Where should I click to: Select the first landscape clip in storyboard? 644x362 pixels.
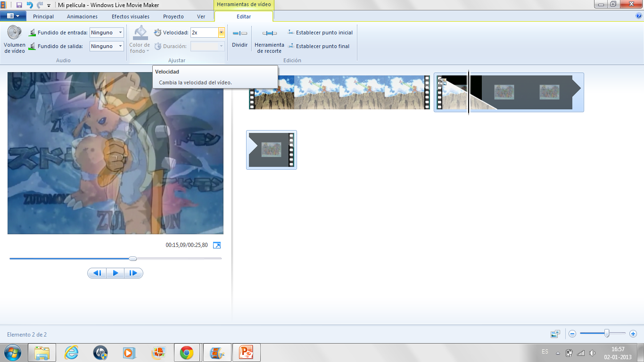(339, 92)
